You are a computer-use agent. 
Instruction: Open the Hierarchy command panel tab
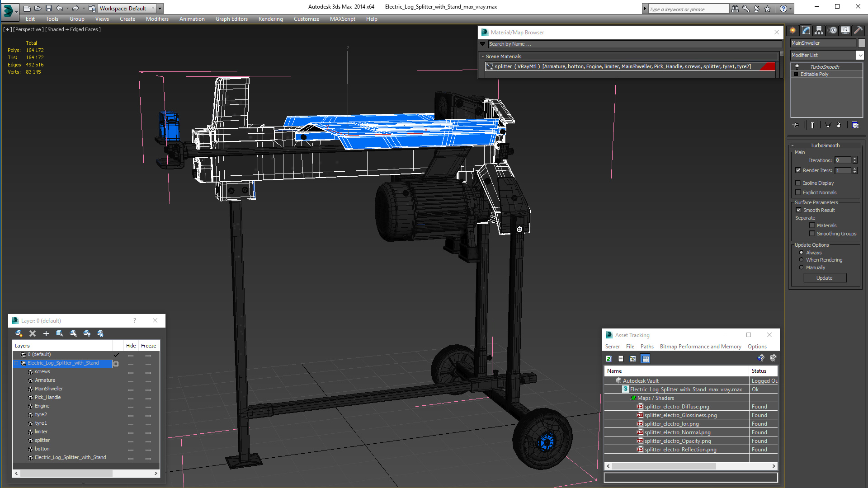tap(819, 30)
